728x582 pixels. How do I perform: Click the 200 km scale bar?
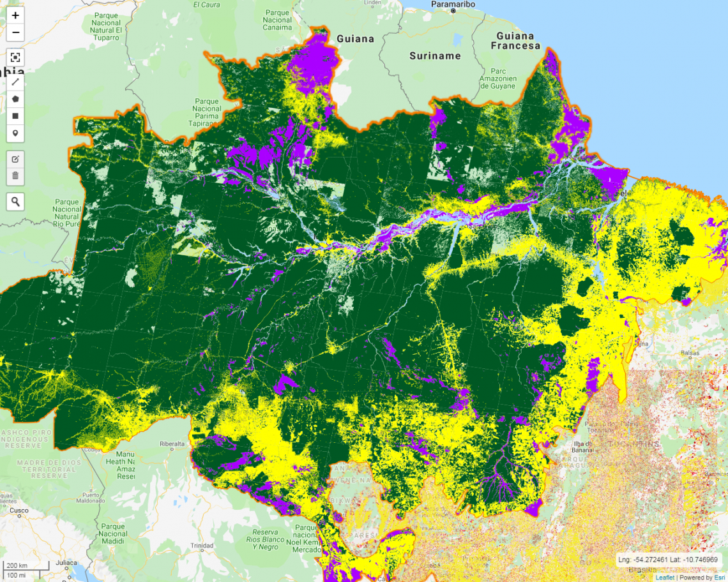click(x=26, y=566)
